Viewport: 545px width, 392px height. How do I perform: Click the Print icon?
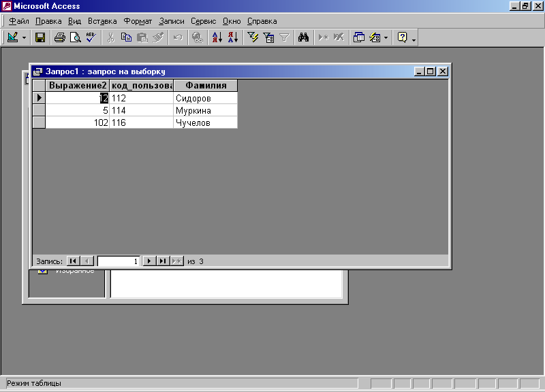tap(60, 37)
